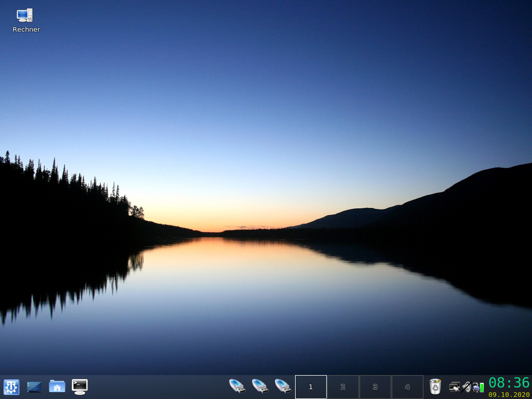532x399 pixels.
Task: Launch the terminal from the panel
Action: tap(79, 387)
